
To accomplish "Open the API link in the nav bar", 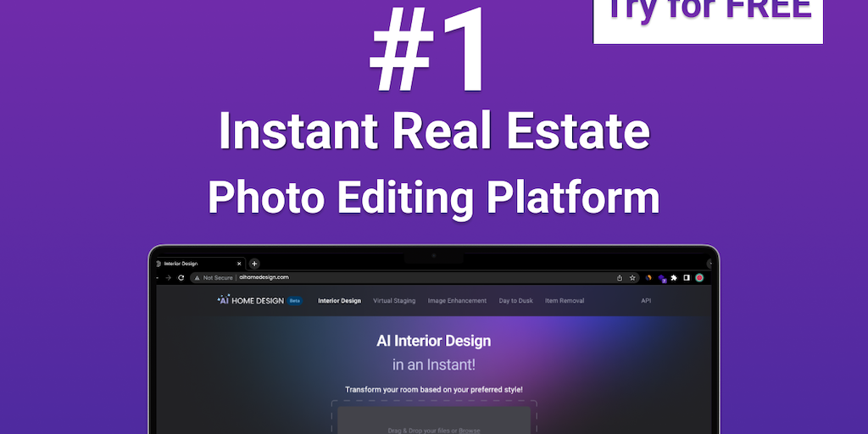I will pos(646,301).
